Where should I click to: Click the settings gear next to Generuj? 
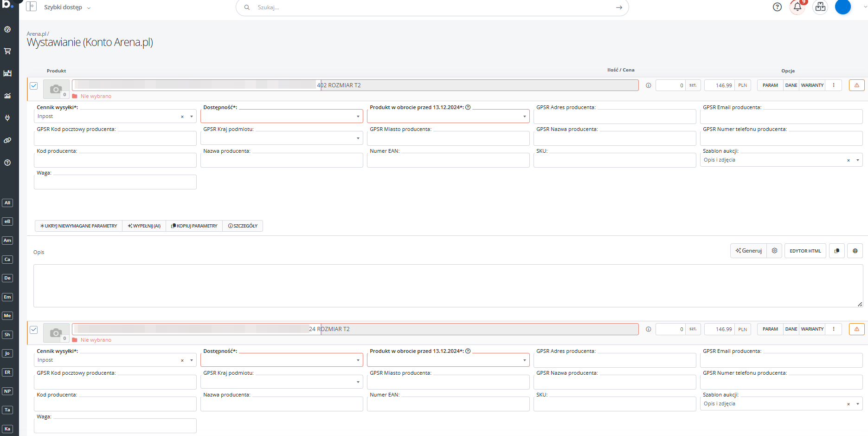click(x=774, y=251)
